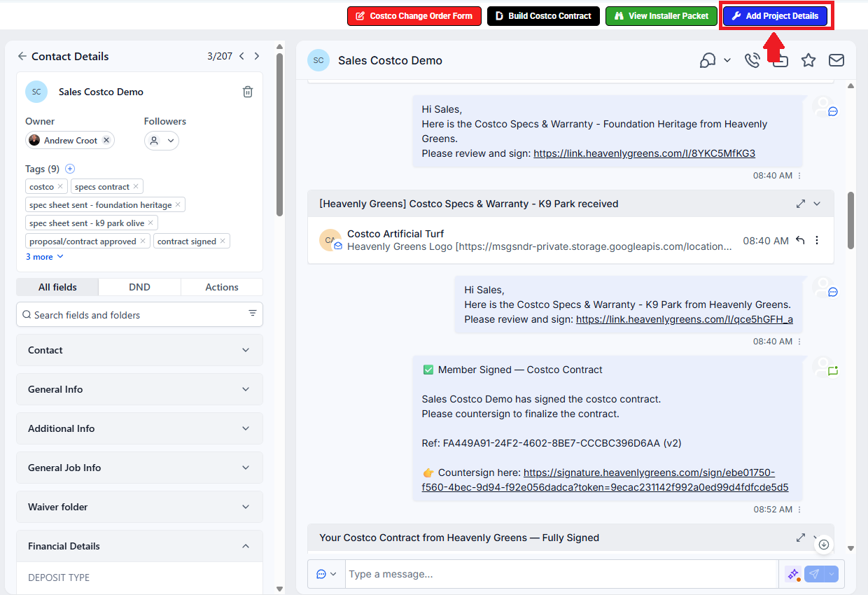
Task: Send the message with paper plane
Action: coord(814,574)
